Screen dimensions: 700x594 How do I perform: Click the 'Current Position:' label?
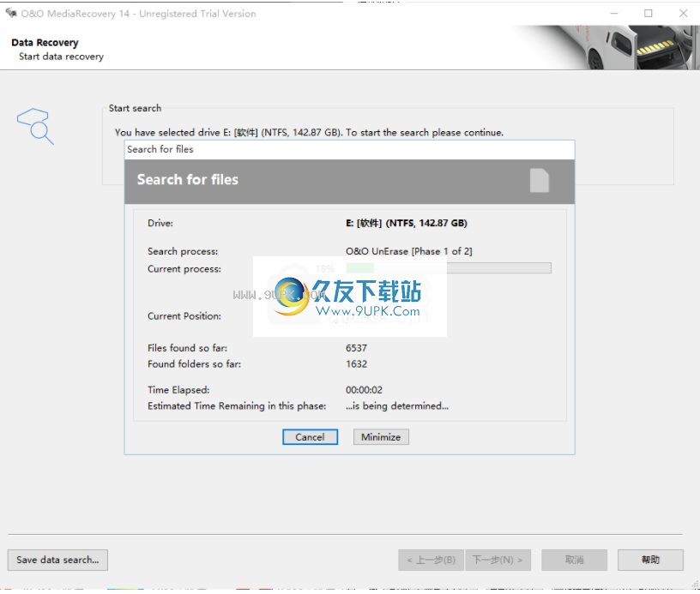[x=184, y=316]
